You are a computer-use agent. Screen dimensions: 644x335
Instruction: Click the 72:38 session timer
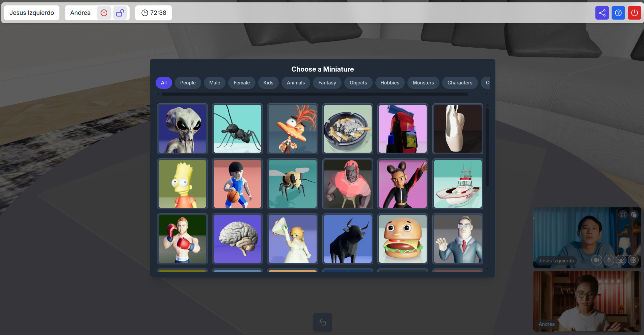[154, 13]
